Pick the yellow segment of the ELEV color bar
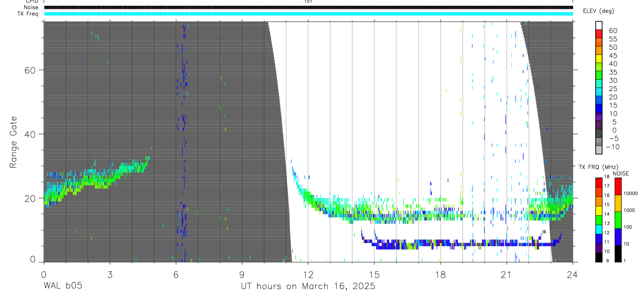 click(599, 58)
